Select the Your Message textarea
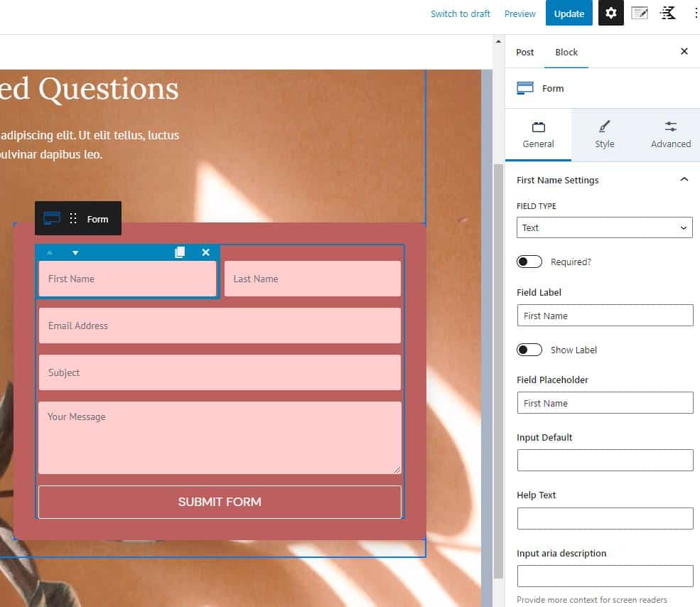Screen dimensions: 700x607 pos(220,438)
